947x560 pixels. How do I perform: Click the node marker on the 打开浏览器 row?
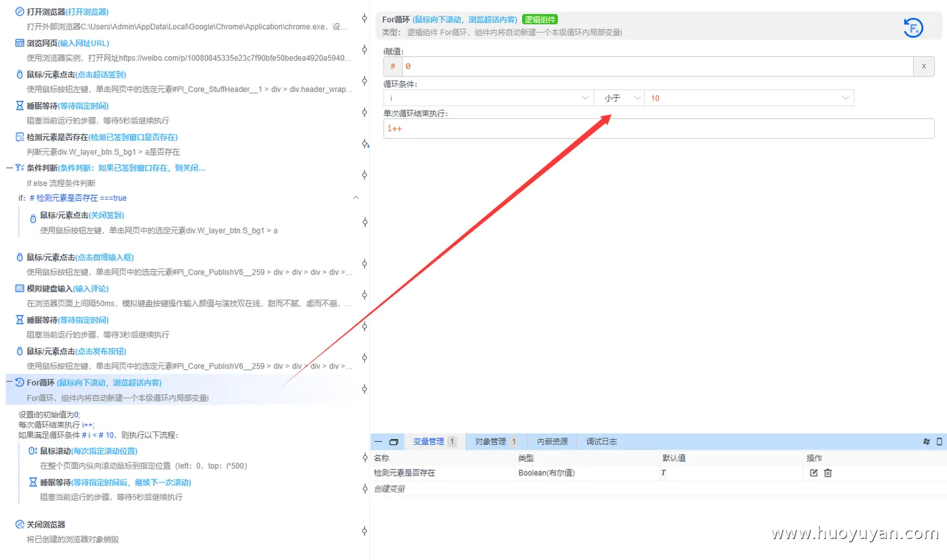click(x=365, y=18)
